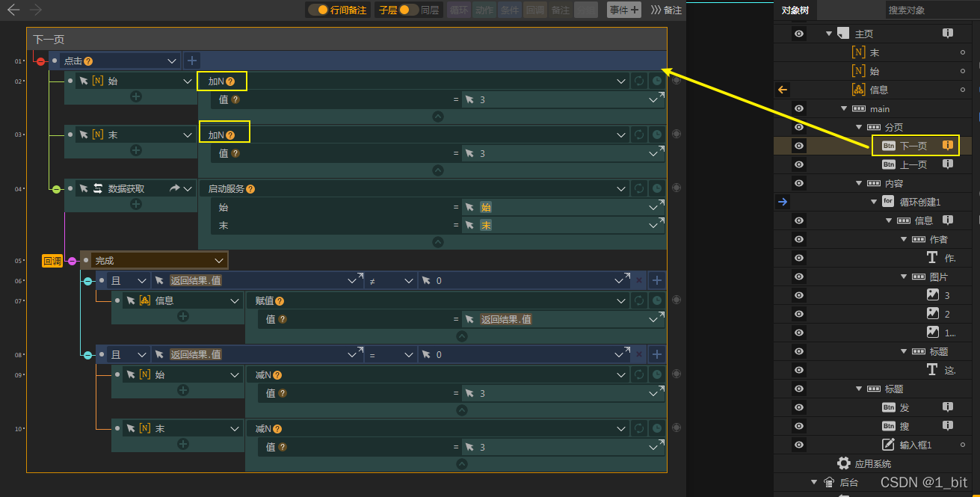Click the help icon next to 加N in row 03
This screenshot has height=497, width=980.
tap(230, 135)
